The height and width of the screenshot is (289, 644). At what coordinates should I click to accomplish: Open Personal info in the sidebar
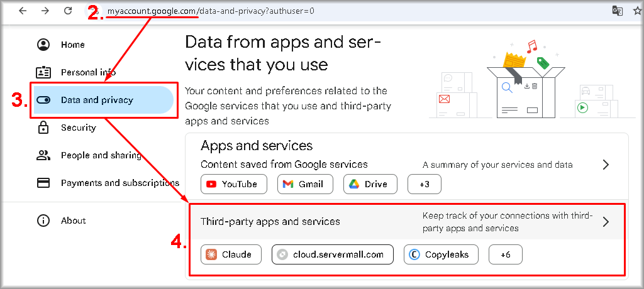[88, 72]
